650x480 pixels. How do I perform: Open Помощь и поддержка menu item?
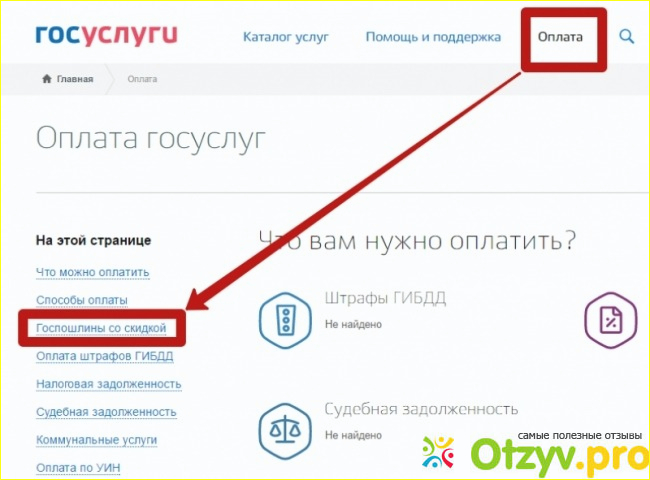coord(433,37)
